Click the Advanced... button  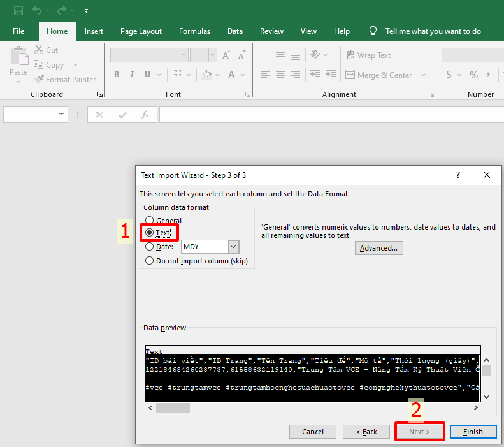(x=378, y=248)
